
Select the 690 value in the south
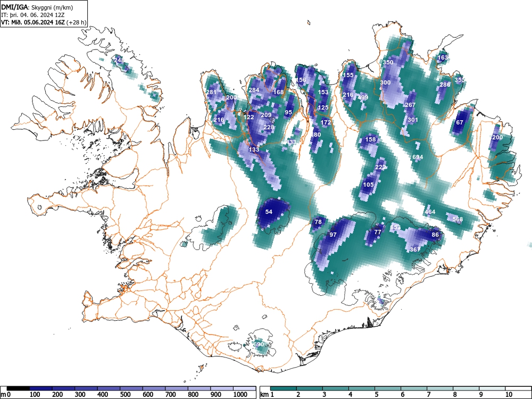(259, 344)
